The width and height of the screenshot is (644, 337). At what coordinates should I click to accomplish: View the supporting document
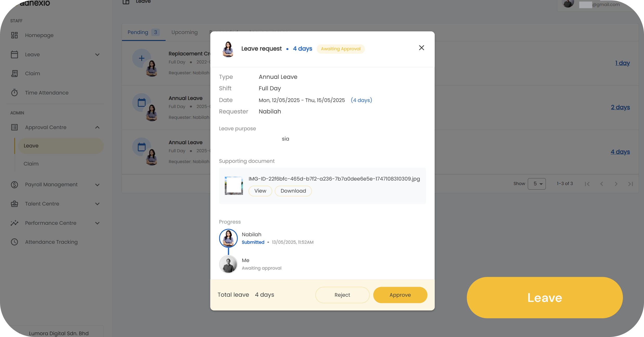(260, 191)
